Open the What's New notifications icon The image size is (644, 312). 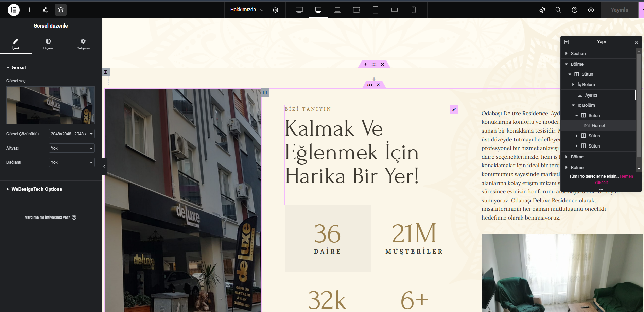tap(542, 10)
